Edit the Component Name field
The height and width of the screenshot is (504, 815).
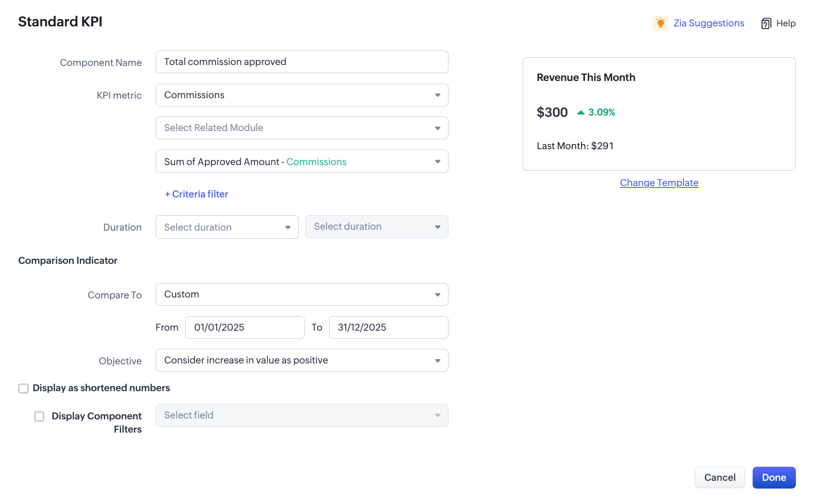point(302,62)
